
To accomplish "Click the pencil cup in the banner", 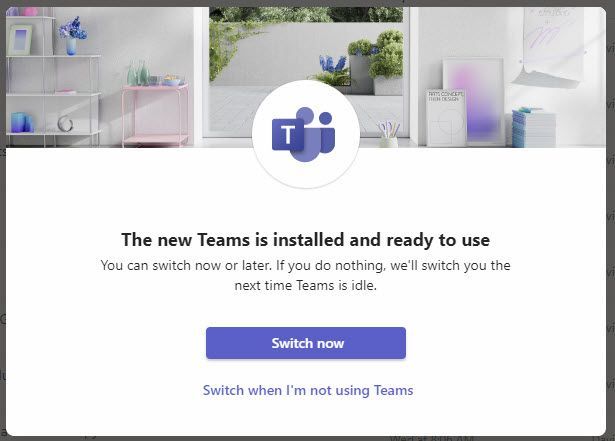I will pos(388,135).
